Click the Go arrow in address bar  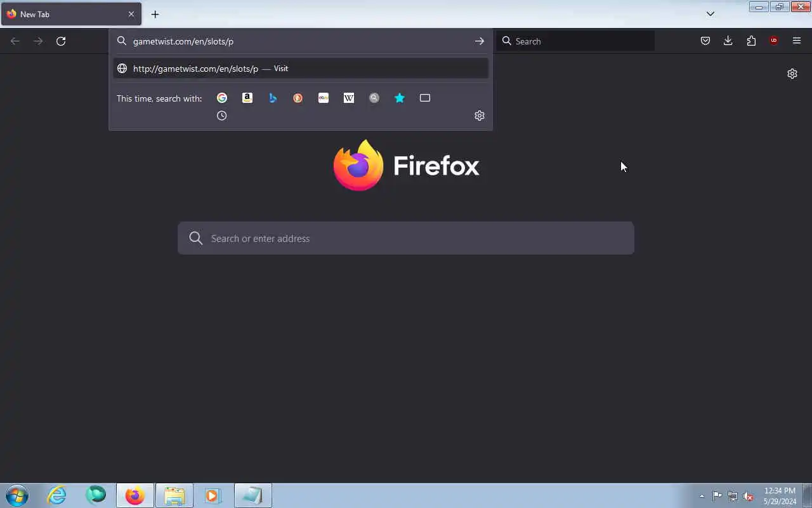coord(480,41)
